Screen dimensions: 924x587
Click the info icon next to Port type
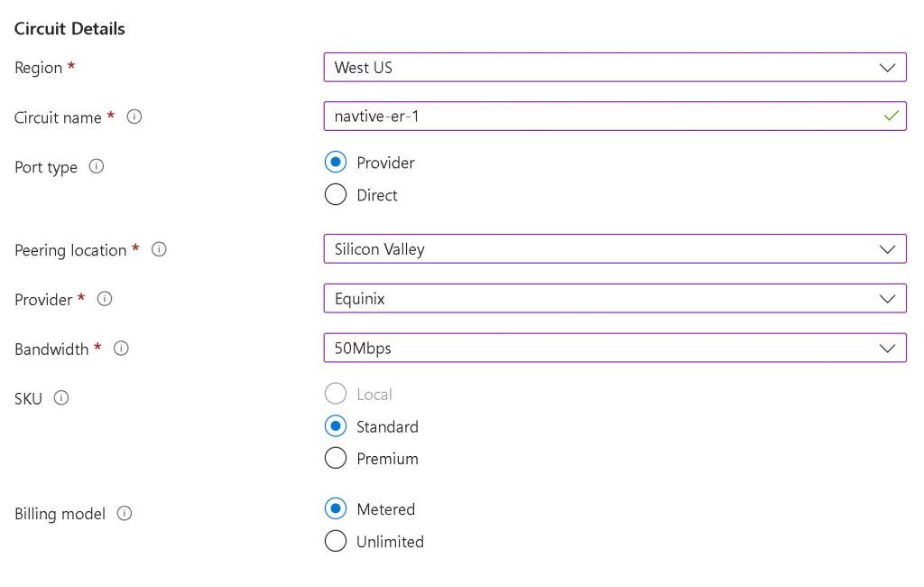97,166
